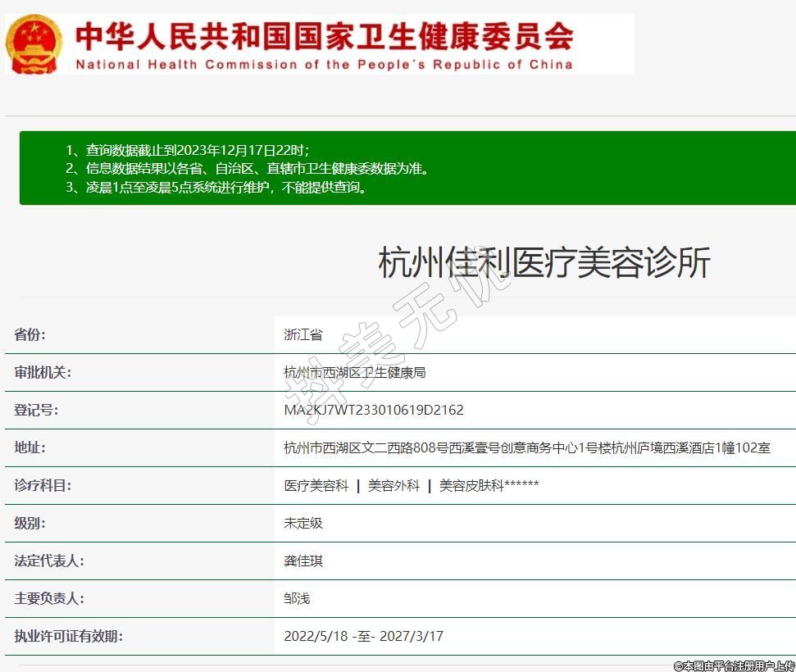Click the second notice about provincial data
The image size is (796, 672).
[x=247, y=169]
